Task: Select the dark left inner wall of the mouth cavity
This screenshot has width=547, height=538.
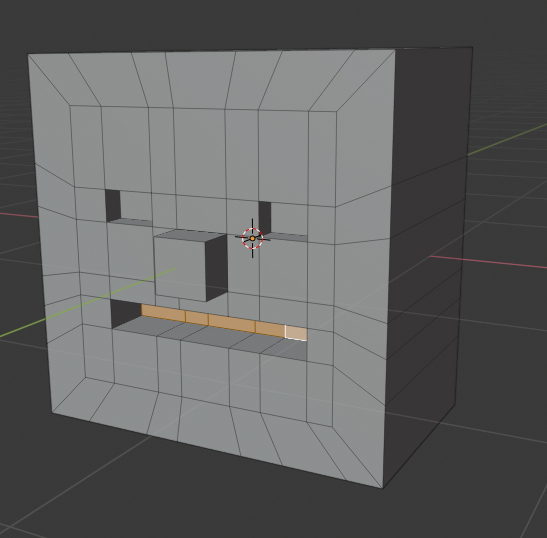Action: tap(124, 312)
